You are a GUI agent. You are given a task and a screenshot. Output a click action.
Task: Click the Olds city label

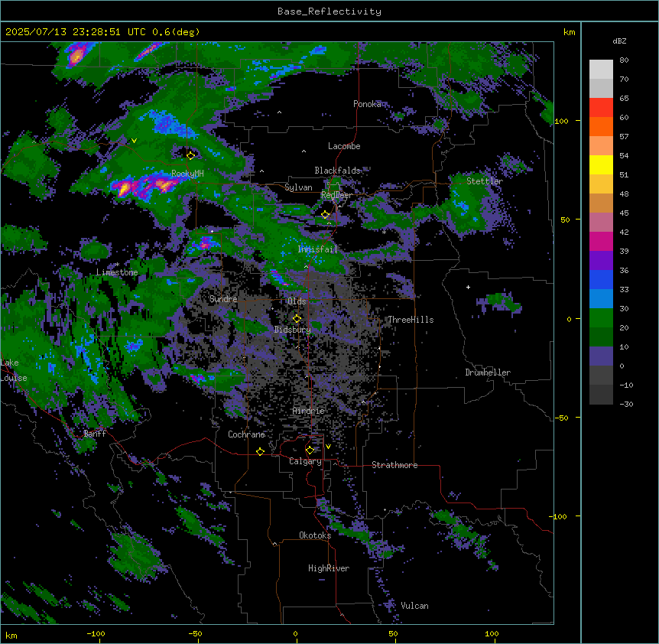coord(297,301)
